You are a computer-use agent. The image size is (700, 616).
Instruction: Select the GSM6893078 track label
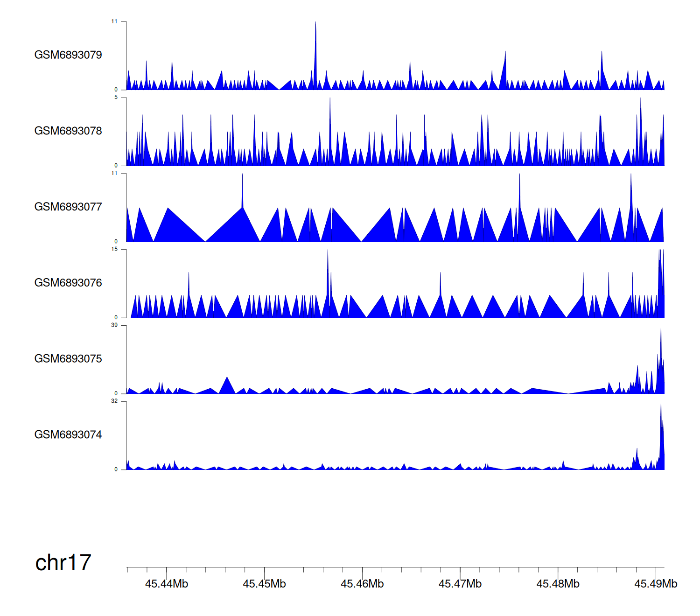click(x=68, y=131)
